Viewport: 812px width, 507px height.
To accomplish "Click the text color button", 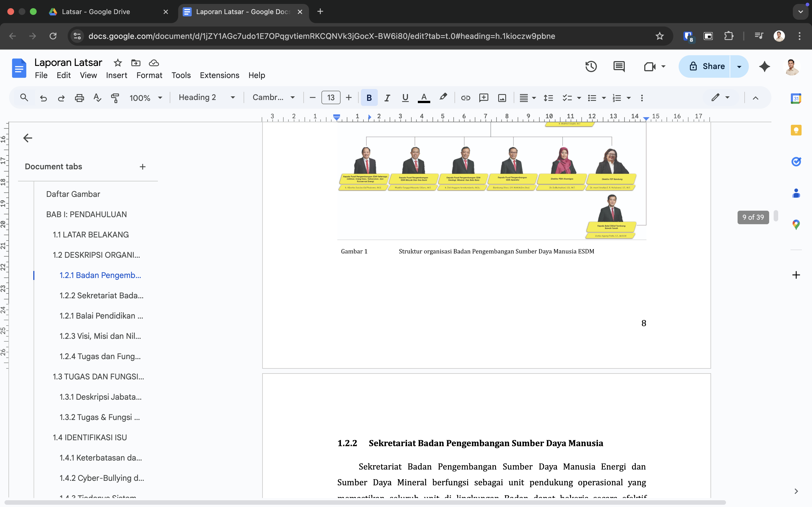I will point(424,97).
